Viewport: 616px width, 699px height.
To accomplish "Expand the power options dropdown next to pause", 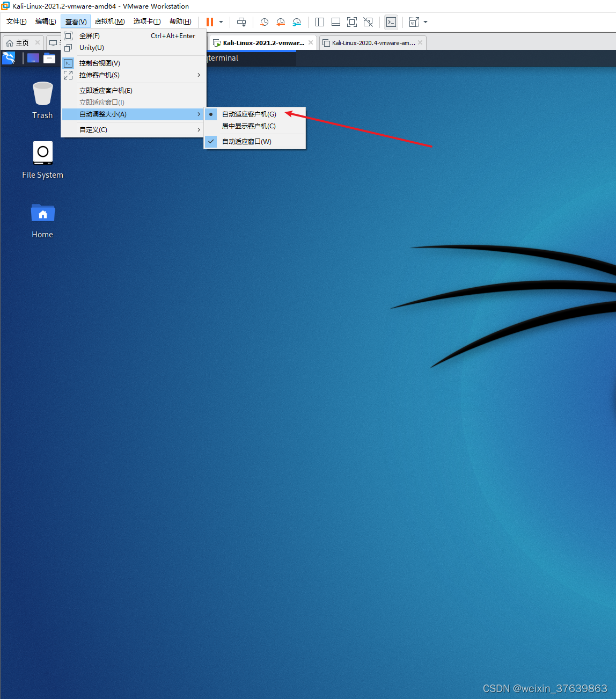I will click(x=221, y=22).
